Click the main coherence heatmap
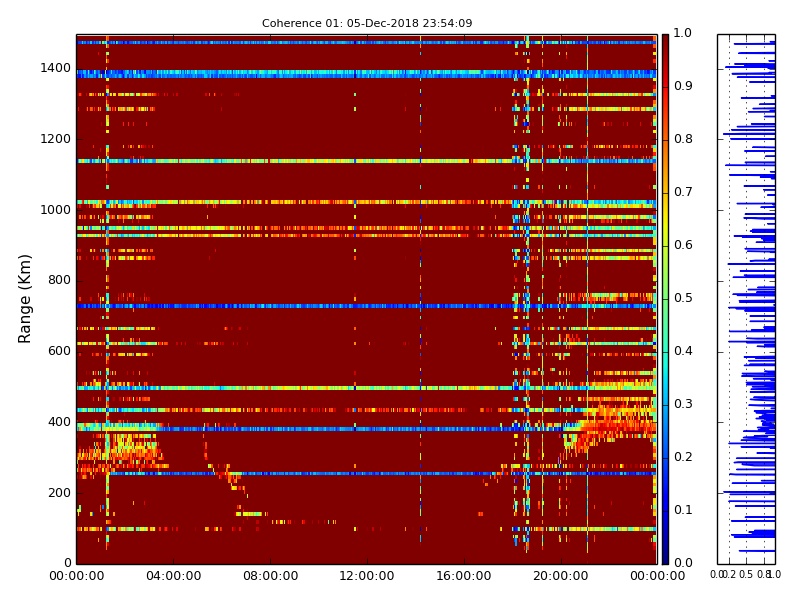 (x=367, y=299)
